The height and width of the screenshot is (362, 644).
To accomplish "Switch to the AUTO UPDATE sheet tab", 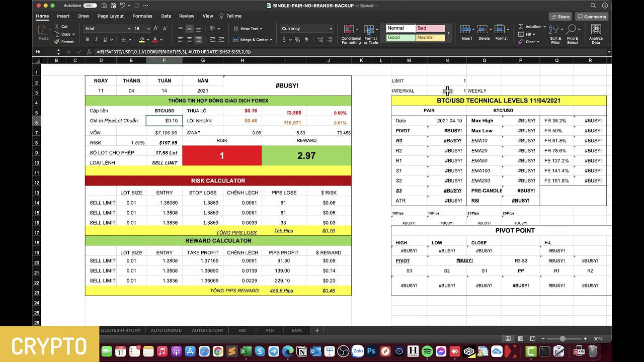I will pos(166,330).
